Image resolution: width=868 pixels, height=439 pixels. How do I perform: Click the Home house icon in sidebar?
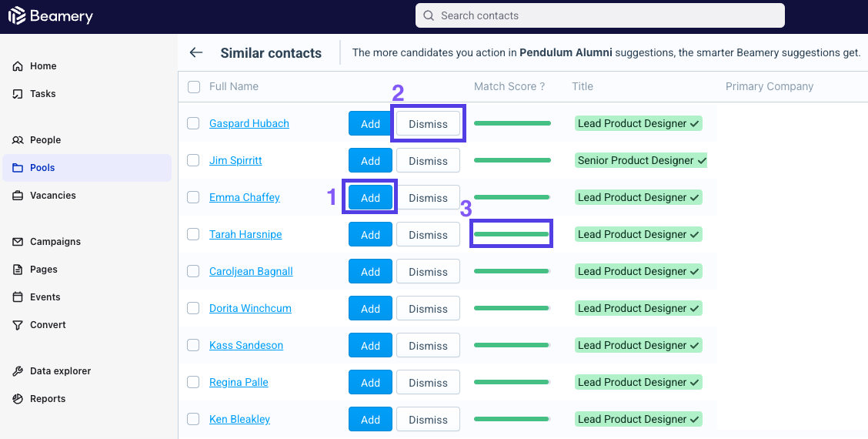point(18,66)
